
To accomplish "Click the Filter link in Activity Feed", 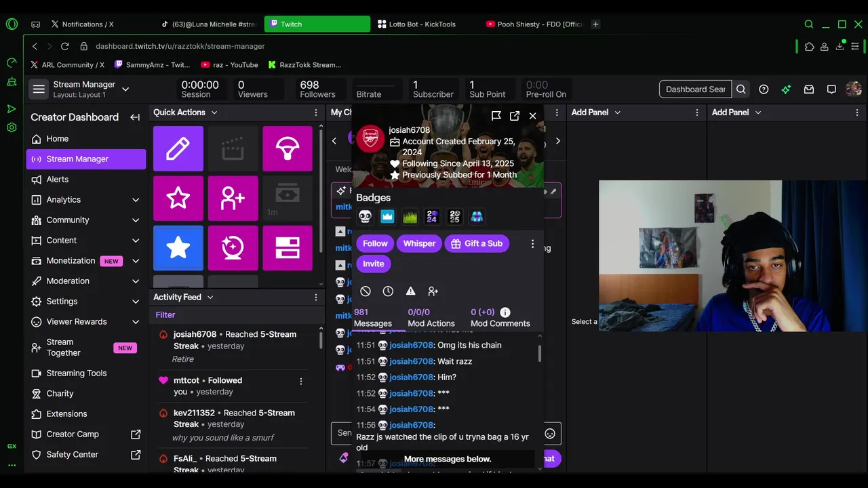I will pos(165,315).
